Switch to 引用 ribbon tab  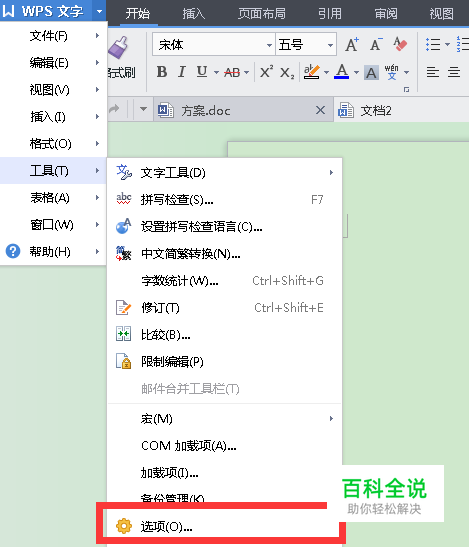click(x=330, y=14)
